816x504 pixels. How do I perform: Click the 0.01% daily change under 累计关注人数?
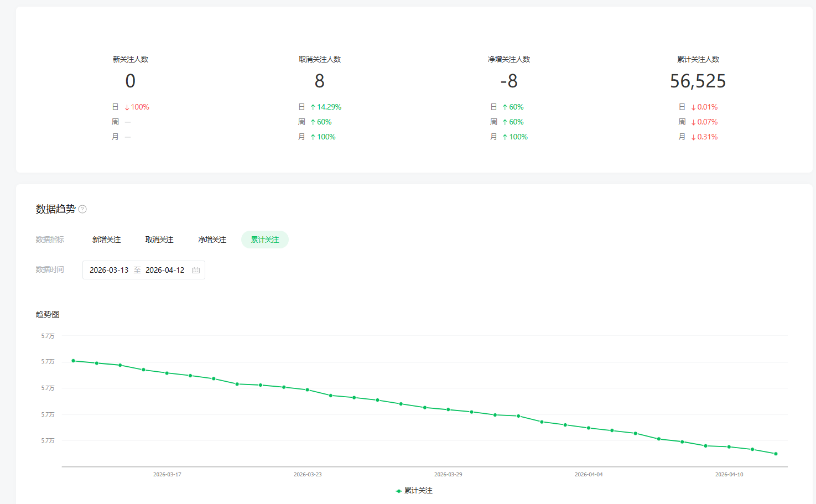pyautogui.click(x=704, y=107)
